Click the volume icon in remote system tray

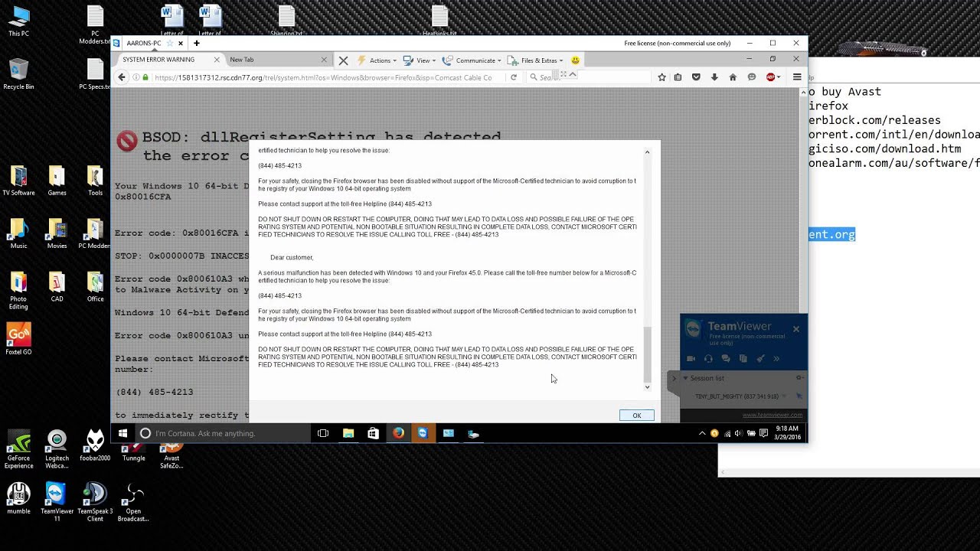[738, 433]
